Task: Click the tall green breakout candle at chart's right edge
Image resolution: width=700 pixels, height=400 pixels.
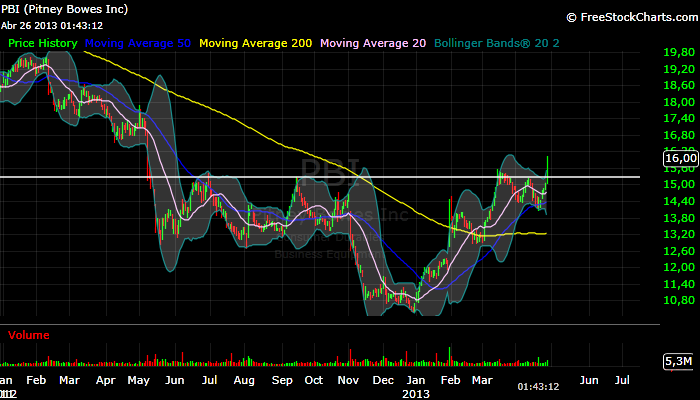Action: tap(547, 170)
